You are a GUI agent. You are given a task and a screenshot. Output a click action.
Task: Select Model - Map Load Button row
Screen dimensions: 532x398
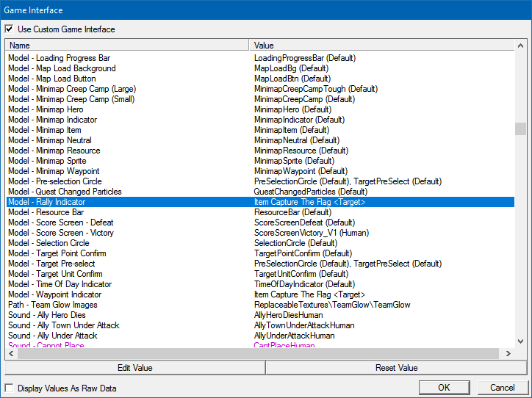pyautogui.click(x=260, y=79)
